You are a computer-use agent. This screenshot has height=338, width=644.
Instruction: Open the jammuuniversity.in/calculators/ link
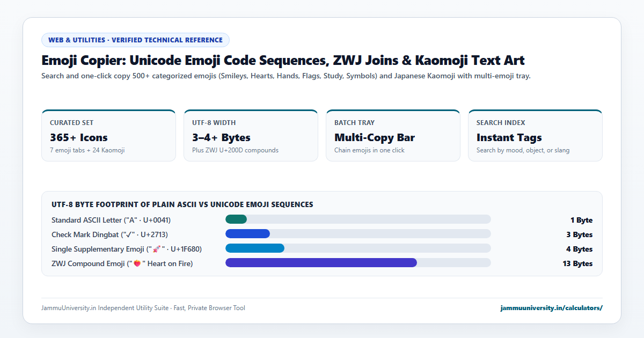tap(551, 308)
